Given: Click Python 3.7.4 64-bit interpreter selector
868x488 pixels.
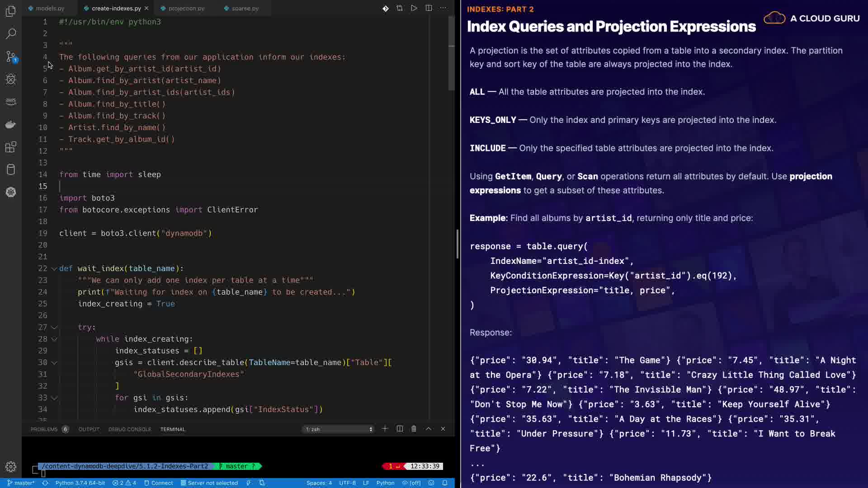Looking at the screenshot, I should (x=80, y=483).
